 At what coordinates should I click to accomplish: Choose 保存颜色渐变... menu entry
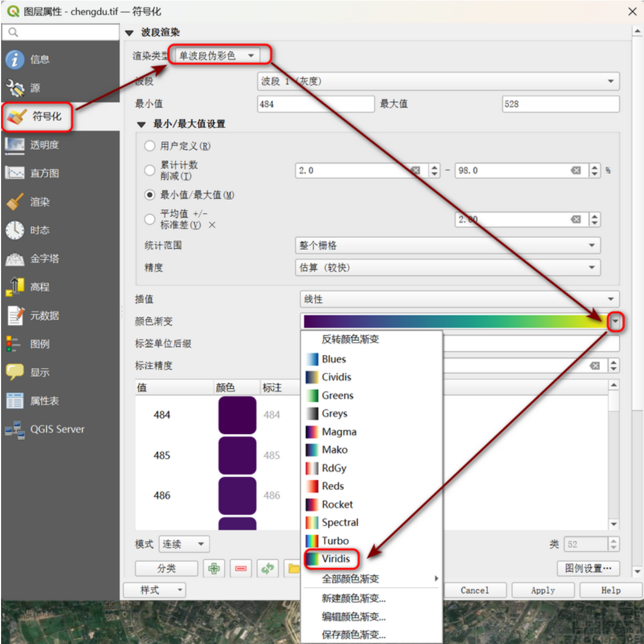click(372, 634)
